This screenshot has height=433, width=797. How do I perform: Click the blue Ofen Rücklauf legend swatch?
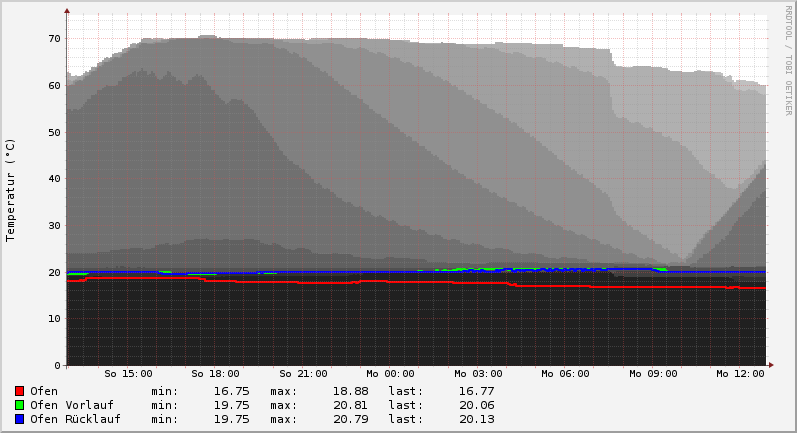point(19,419)
